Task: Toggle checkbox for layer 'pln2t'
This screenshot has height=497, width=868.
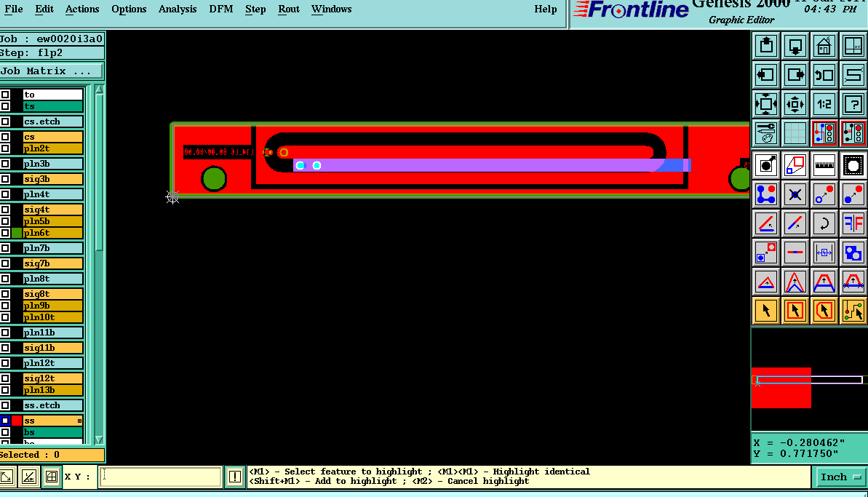Action: (x=6, y=148)
